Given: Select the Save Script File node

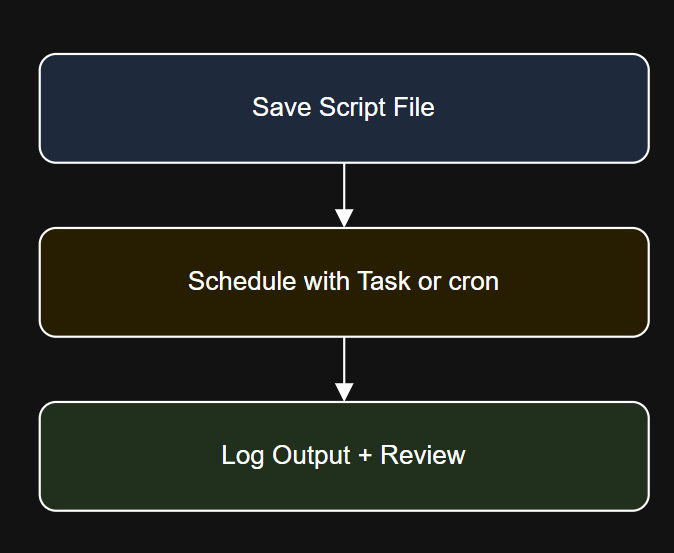Looking at the screenshot, I should click(344, 108).
